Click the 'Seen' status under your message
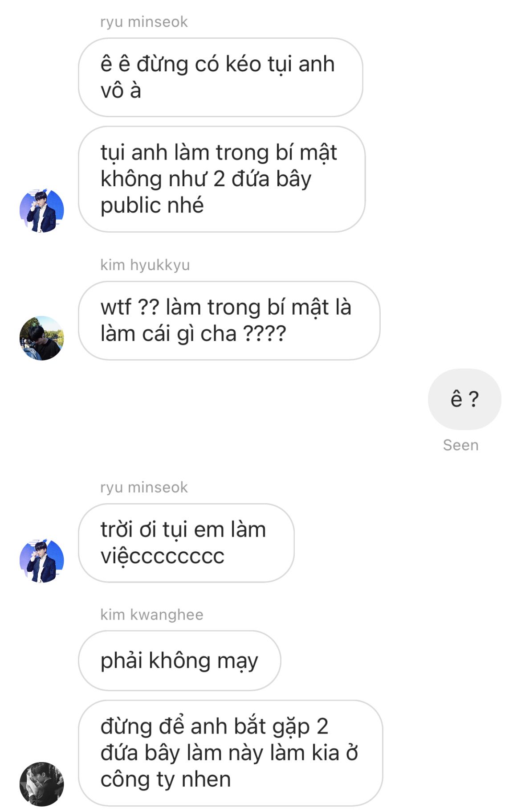The image size is (521, 812). (460, 445)
